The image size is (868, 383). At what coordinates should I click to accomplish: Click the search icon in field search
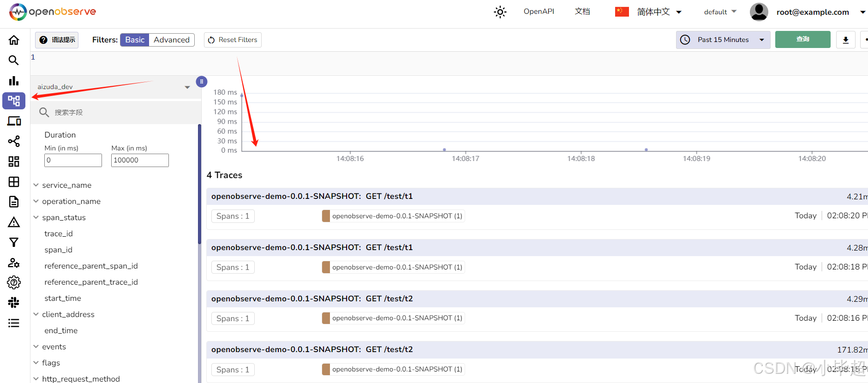tap(44, 112)
